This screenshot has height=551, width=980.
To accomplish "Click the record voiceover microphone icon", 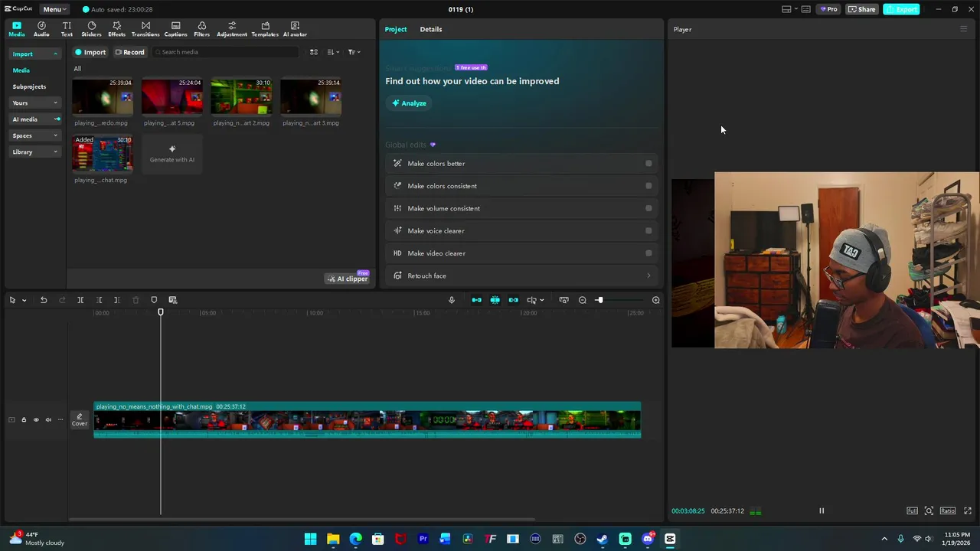I will (452, 300).
